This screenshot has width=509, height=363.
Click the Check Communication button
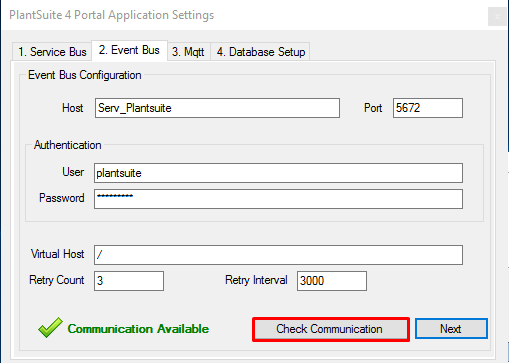click(x=331, y=329)
